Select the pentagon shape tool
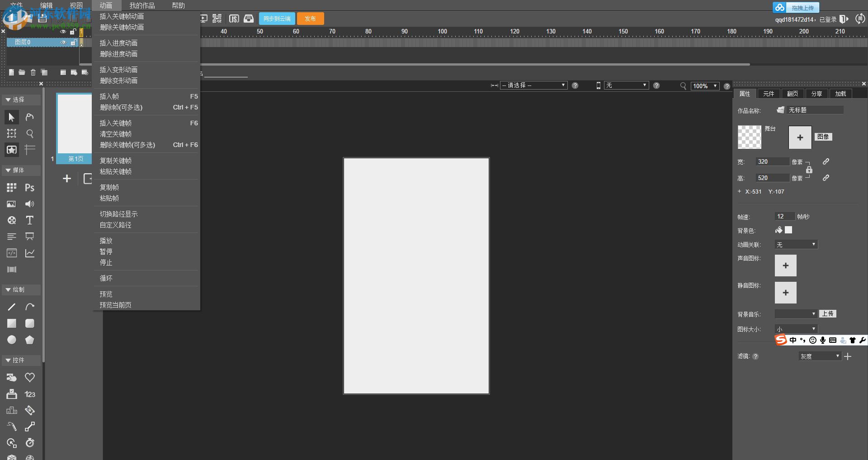 coord(29,340)
